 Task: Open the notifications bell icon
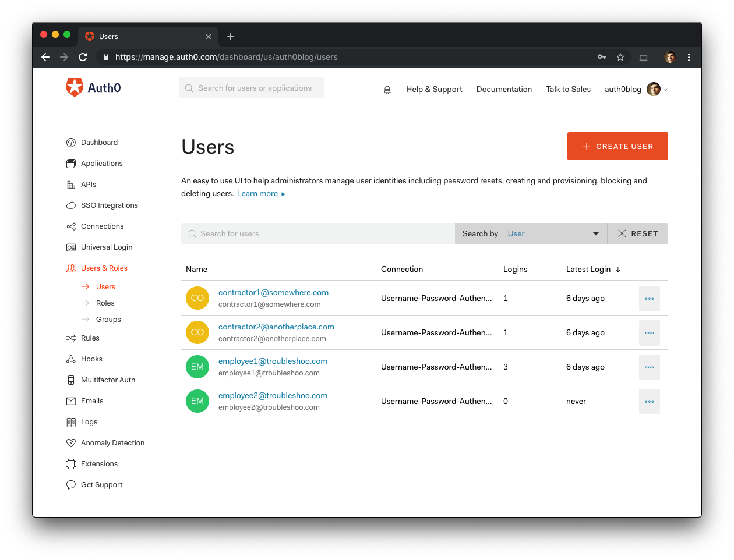coord(387,90)
